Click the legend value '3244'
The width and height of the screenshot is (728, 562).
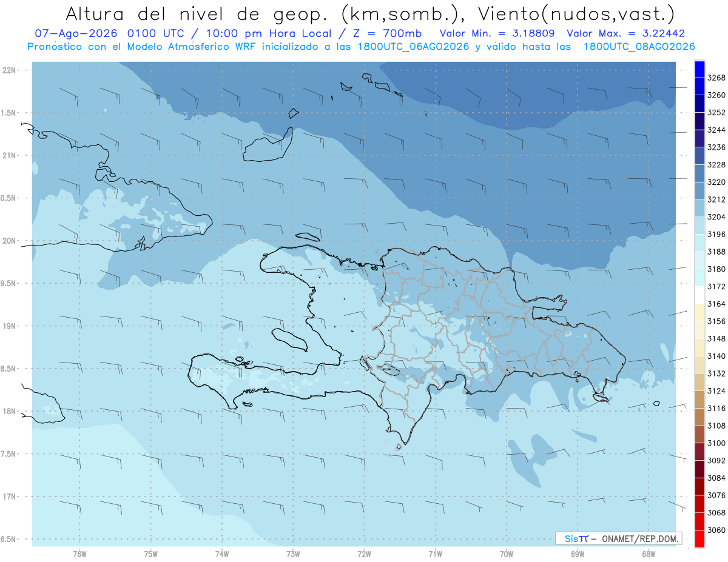pyautogui.click(x=716, y=130)
